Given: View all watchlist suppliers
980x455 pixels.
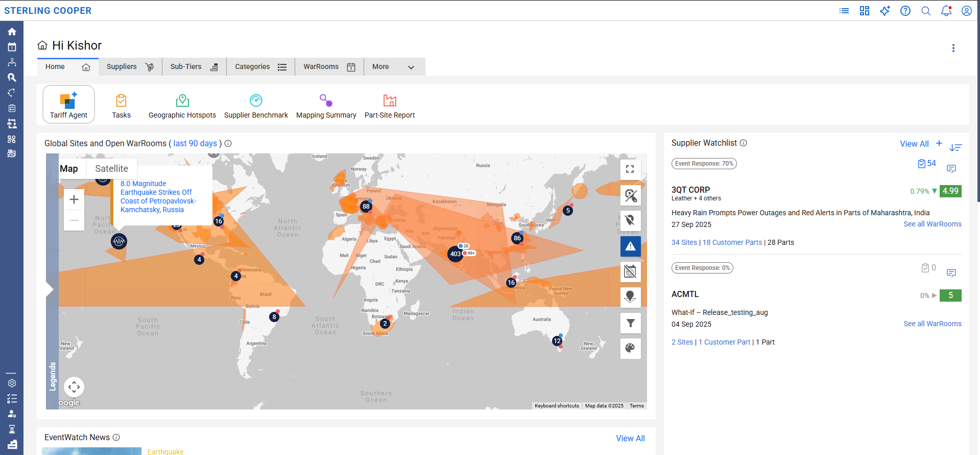Looking at the screenshot, I should (914, 144).
